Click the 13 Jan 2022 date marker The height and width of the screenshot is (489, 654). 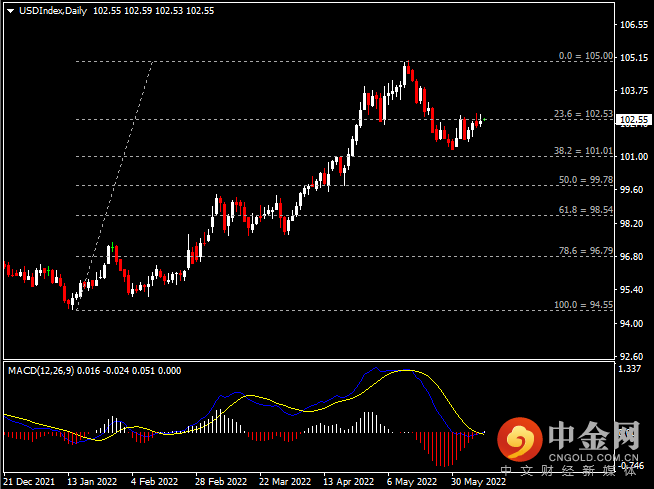[x=92, y=481]
